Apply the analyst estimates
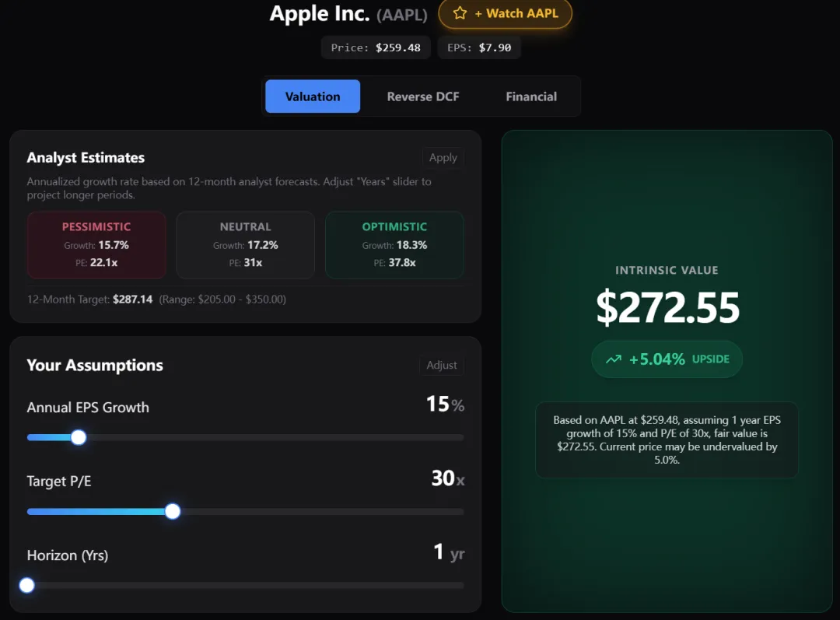840x620 pixels. (x=443, y=158)
